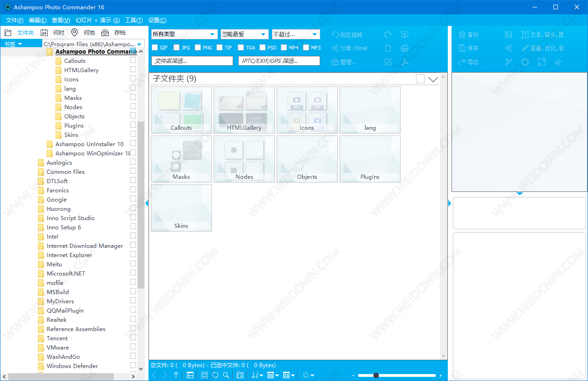
Task: Open the 不超过... dropdown
Action: tap(296, 34)
